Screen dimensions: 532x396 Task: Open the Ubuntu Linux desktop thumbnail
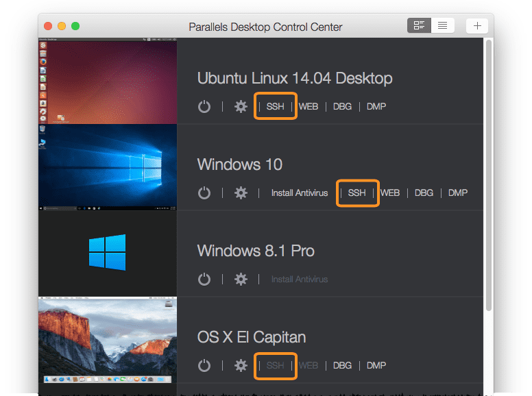point(108,81)
